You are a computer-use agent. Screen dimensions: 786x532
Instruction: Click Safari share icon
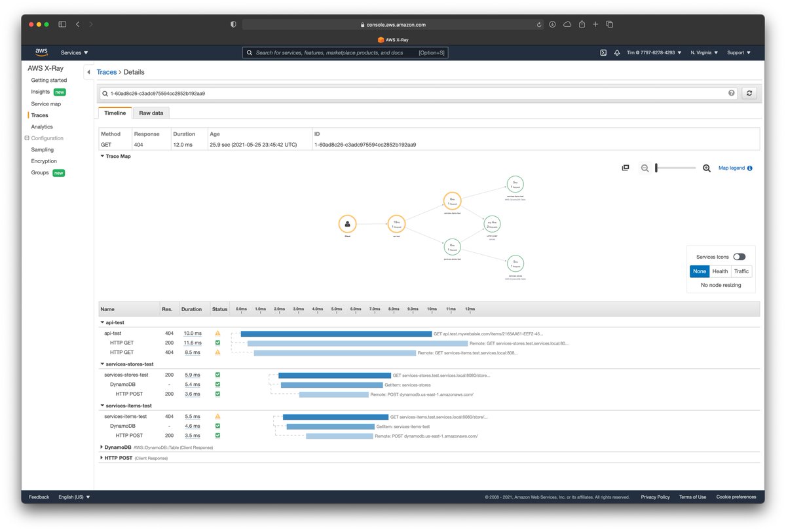[581, 24]
